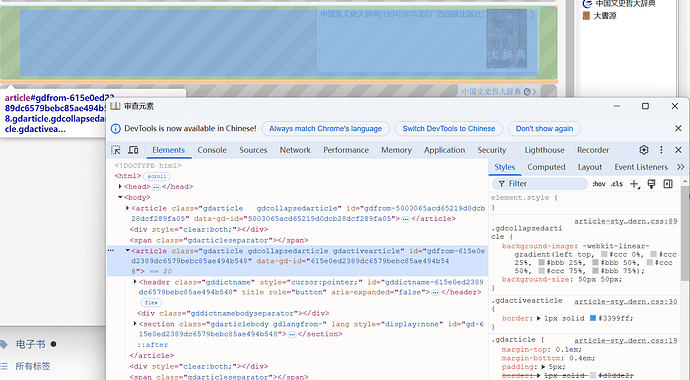Switch to the Performance tab
Image resolution: width=690 pixels, height=380 pixels.
click(346, 150)
